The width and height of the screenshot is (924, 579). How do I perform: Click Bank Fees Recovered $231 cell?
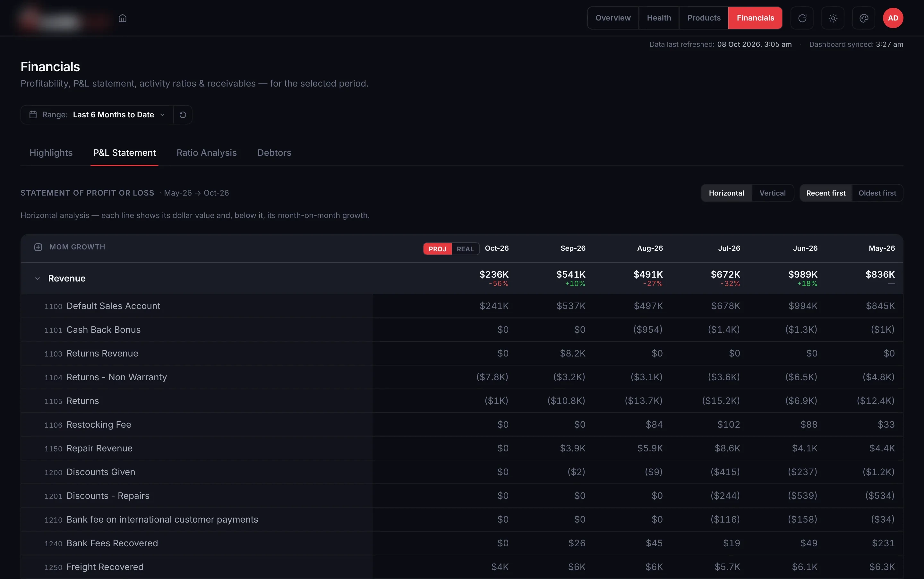coord(883,544)
